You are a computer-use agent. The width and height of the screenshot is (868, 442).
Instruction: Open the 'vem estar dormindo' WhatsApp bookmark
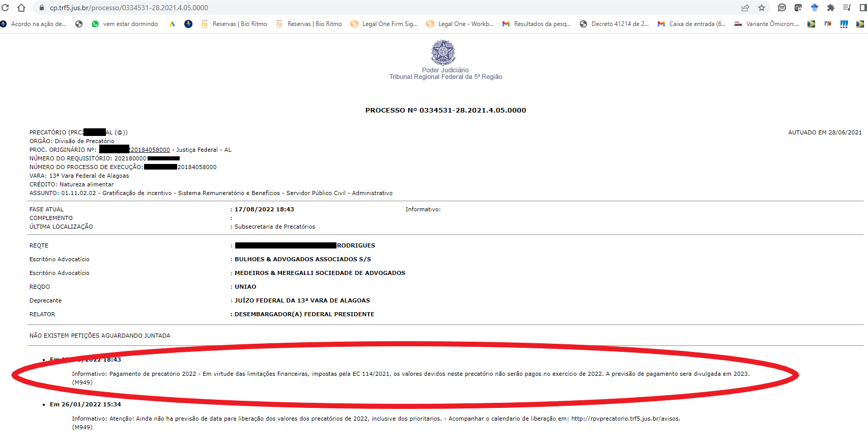(125, 24)
